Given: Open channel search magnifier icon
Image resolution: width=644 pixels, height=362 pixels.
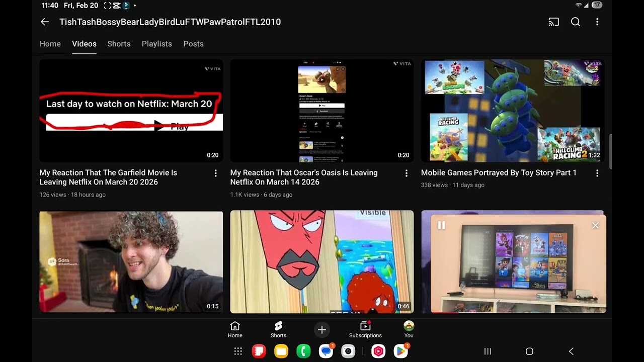Looking at the screenshot, I should [576, 22].
